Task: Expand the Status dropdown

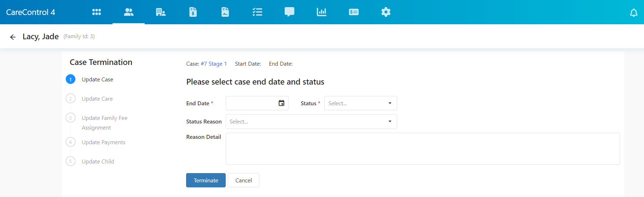Action: click(360, 103)
